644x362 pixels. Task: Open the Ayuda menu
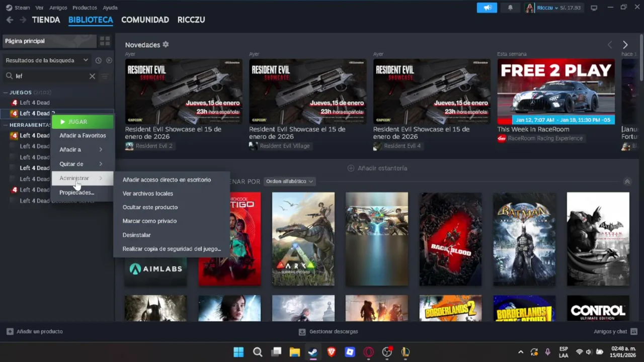[110, 8]
